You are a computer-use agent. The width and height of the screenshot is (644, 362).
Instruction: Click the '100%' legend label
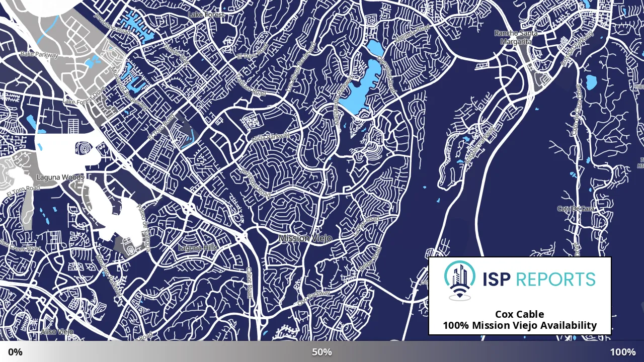click(623, 352)
